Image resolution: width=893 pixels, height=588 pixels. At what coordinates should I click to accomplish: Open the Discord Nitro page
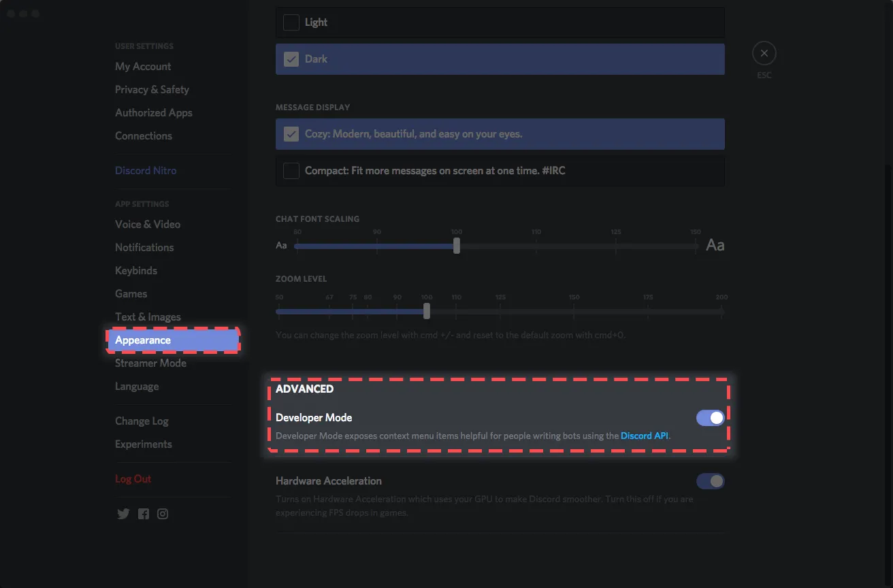pos(146,170)
